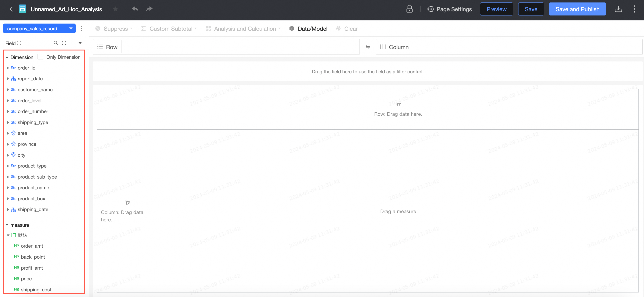The width and height of the screenshot is (644, 297).
Task: Go back with the left chevron
Action: (x=11, y=9)
